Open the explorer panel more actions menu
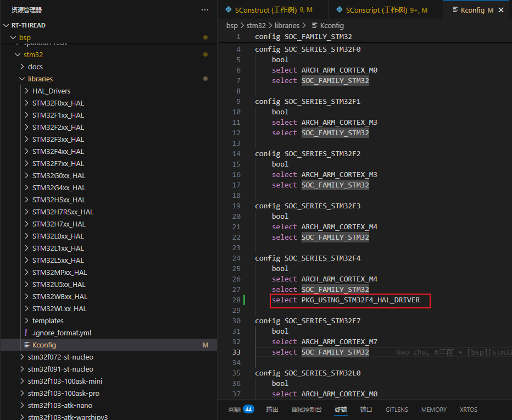Image resolution: width=512 pixels, height=420 pixels. (205, 10)
